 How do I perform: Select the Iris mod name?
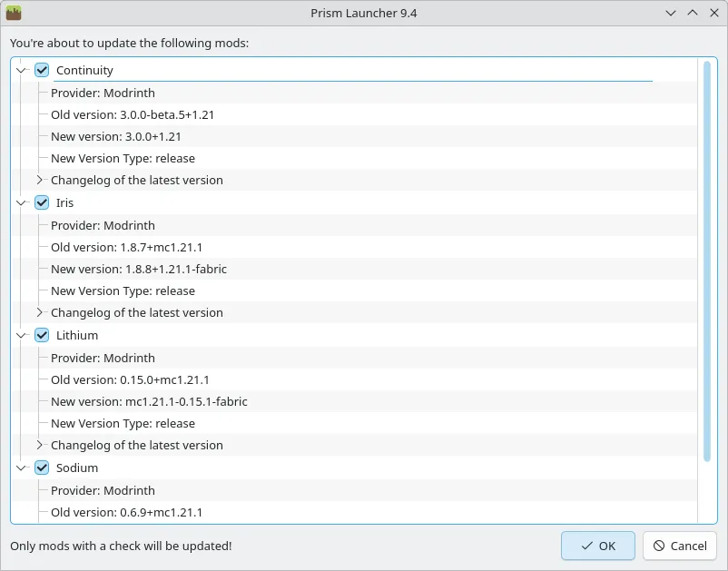[x=65, y=202]
